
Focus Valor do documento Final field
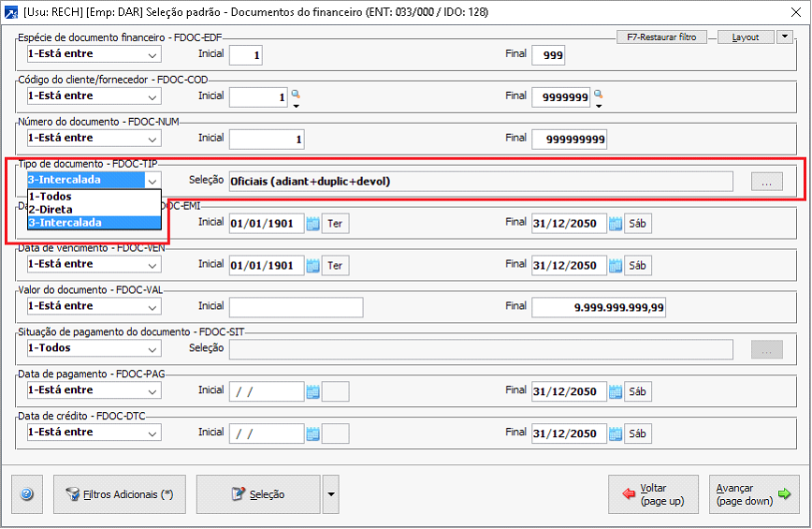599,307
